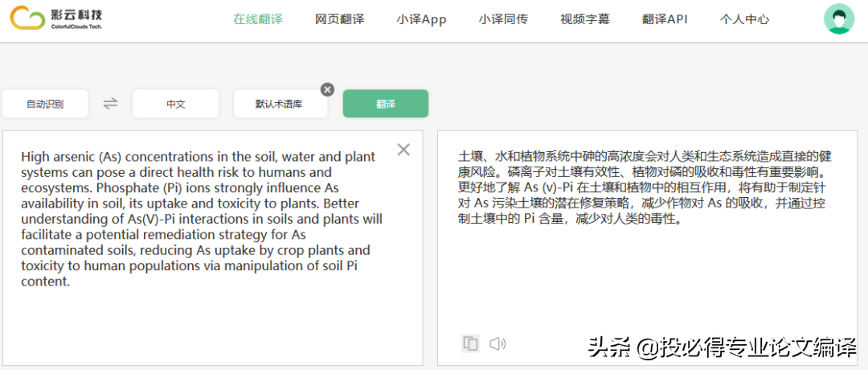Navigate to 小译同传

pyautogui.click(x=503, y=19)
